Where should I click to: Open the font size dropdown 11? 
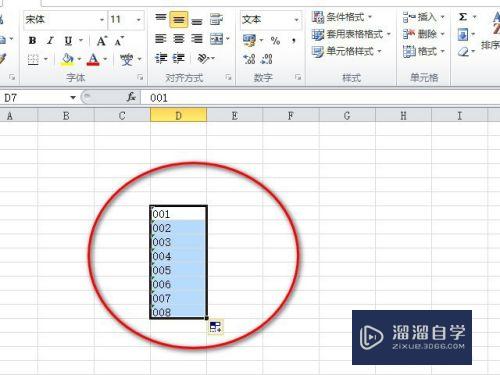(x=139, y=20)
